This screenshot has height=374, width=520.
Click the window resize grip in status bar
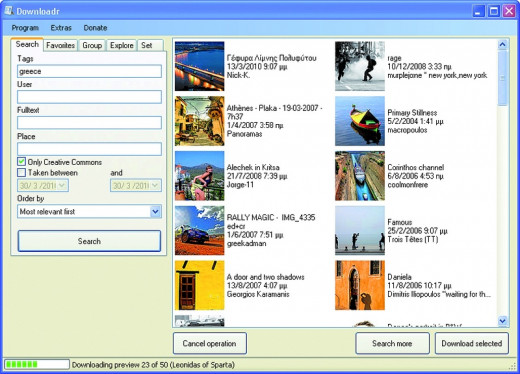tap(512, 366)
